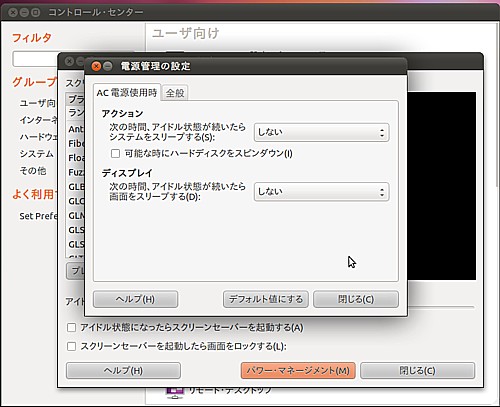Click the Control Center window minimize icon
Viewport: 500px width, 407px height.
coord(24,13)
